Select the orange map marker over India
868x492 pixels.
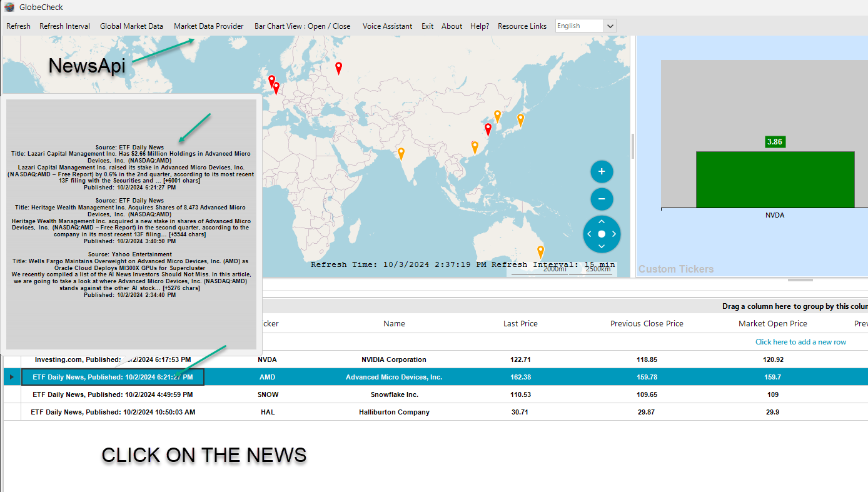pos(401,153)
